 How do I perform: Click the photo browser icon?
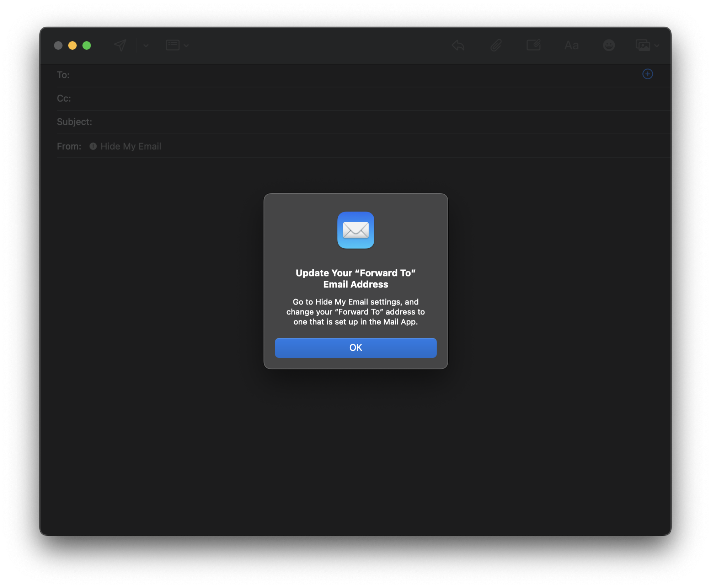point(643,45)
